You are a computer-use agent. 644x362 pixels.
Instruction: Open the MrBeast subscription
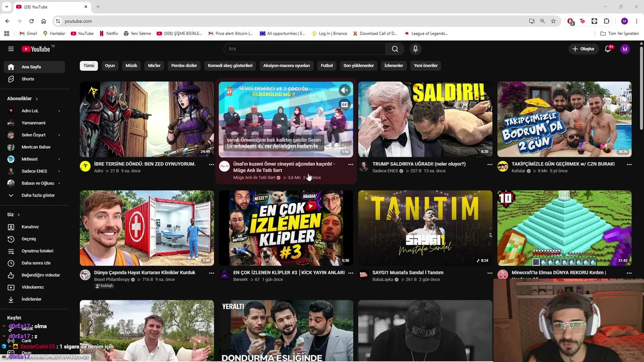(34, 159)
